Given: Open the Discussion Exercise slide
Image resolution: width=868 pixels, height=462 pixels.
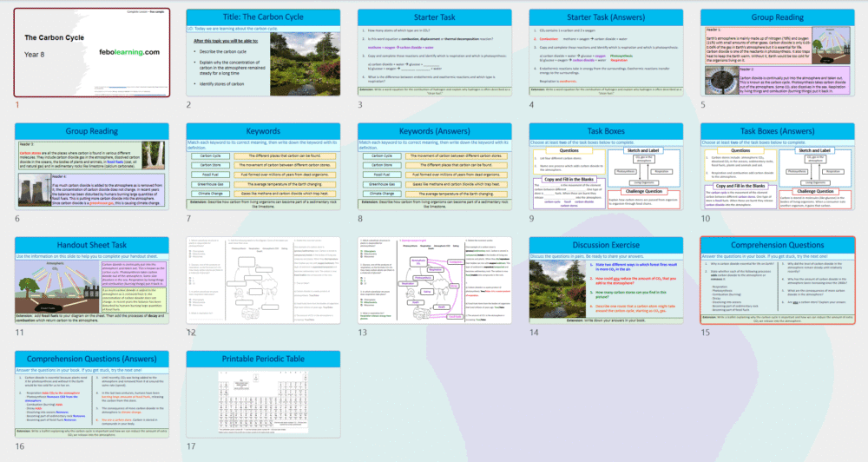Looking at the screenshot, I should [x=606, y=280].
